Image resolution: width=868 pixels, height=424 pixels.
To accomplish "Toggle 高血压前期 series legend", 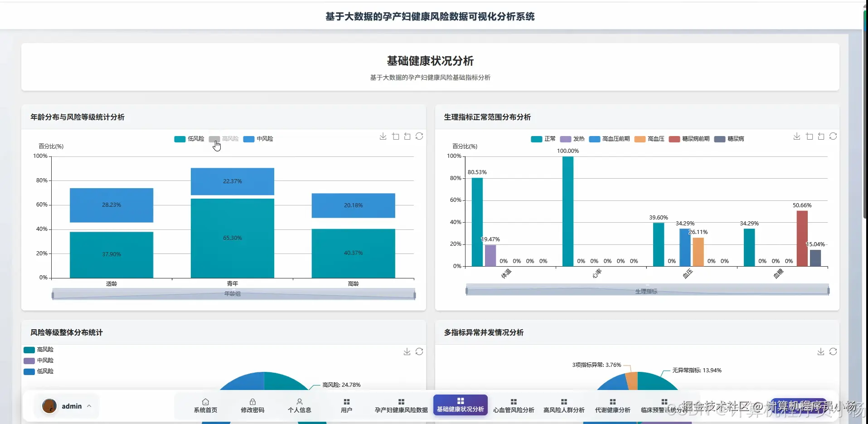I will click(x=609, y=139).
